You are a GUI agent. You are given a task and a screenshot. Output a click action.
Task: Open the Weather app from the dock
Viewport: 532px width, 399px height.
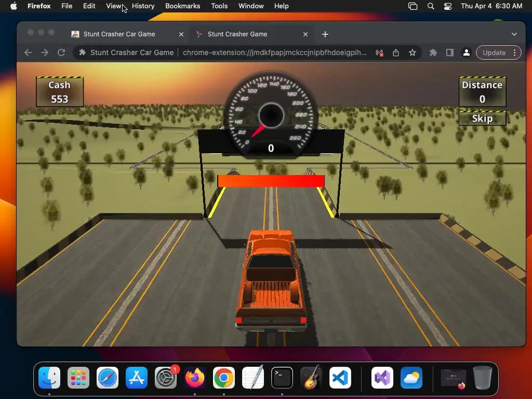(x=411, y=378)
